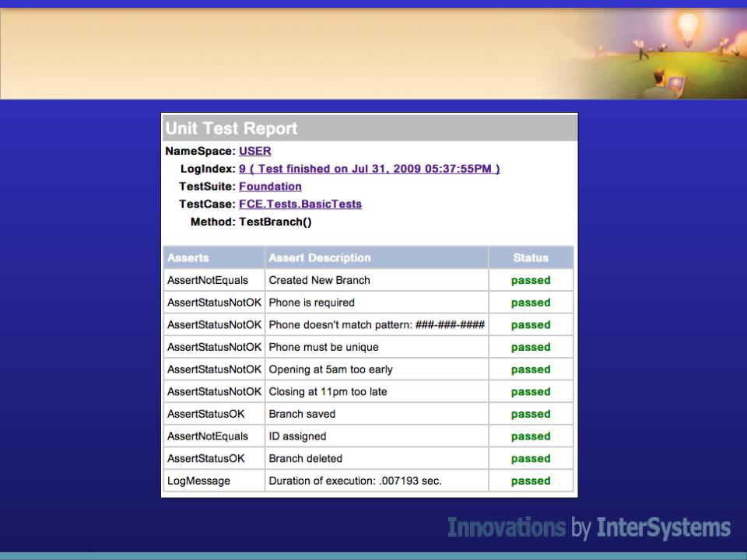Click passed status for Opening at 5am
Viewport: 747px width, 560px height.
click(531, 369)
